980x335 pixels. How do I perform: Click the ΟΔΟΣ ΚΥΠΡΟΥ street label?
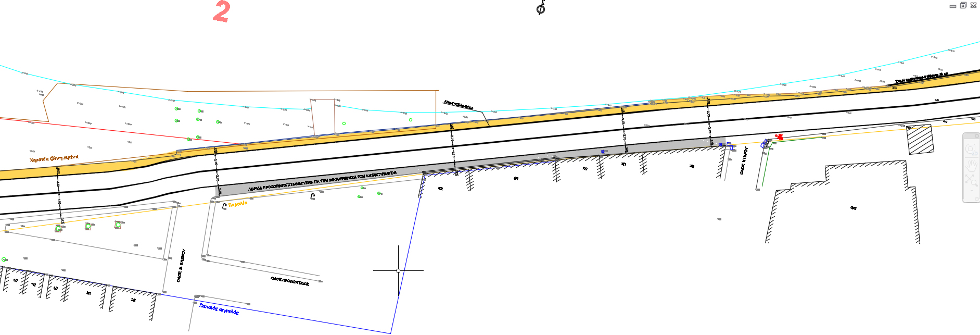[x=744, y=160]
